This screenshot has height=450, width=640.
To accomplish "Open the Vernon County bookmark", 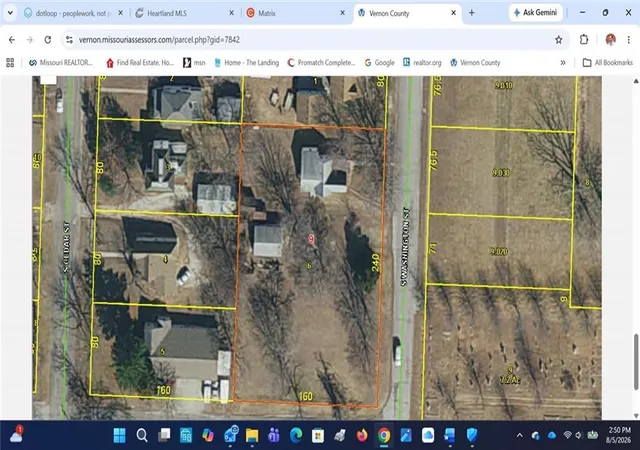I will 475,62.
